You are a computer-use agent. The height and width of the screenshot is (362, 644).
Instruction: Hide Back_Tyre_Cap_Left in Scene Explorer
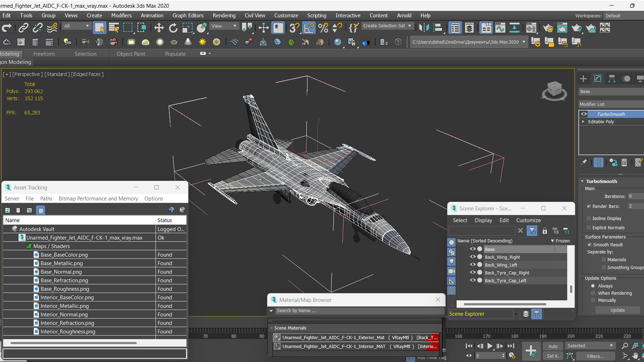[x=473, y=280]
